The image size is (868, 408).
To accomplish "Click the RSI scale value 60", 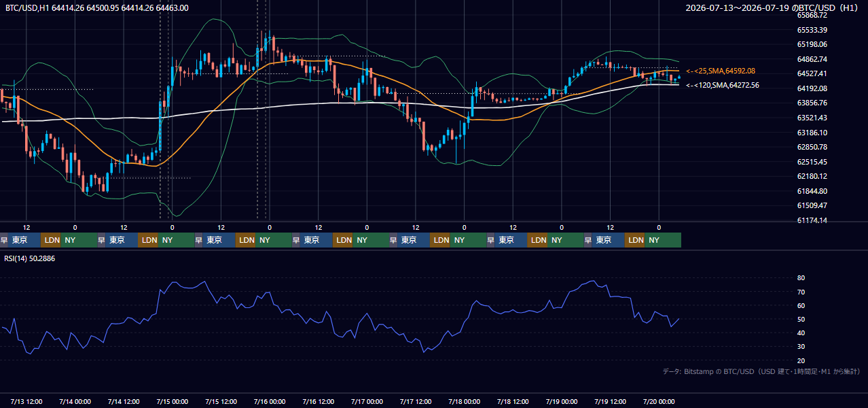I will (x=801, y=305).
